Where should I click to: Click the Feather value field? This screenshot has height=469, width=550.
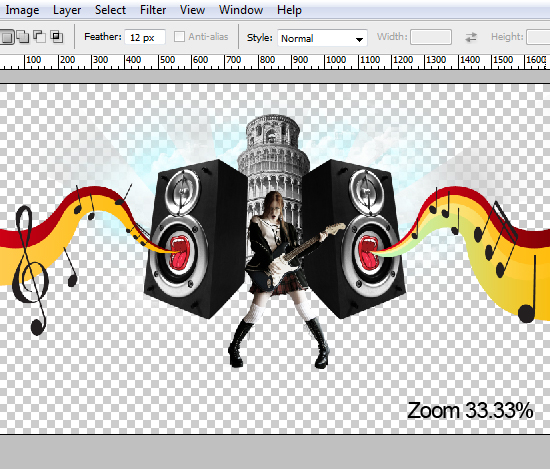coord(145,37)
